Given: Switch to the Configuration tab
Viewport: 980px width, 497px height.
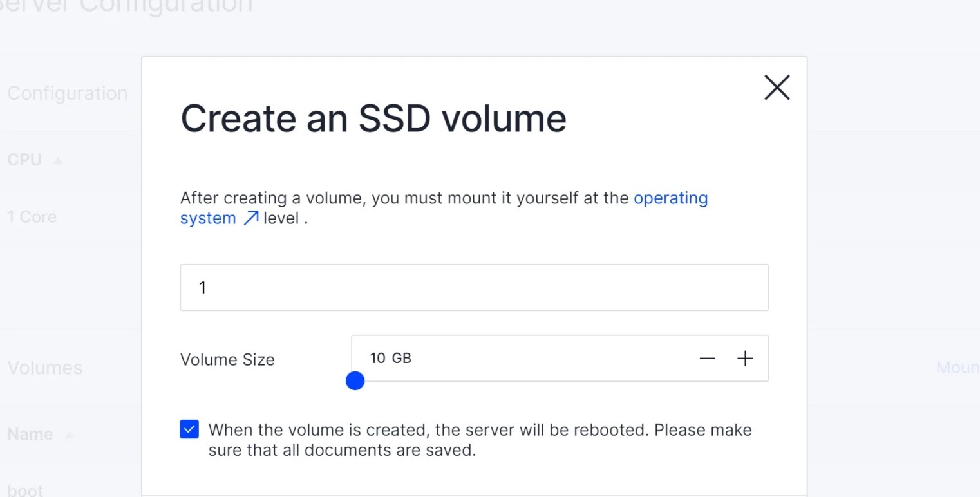Looking at the screenshot, I should (68, 93).
